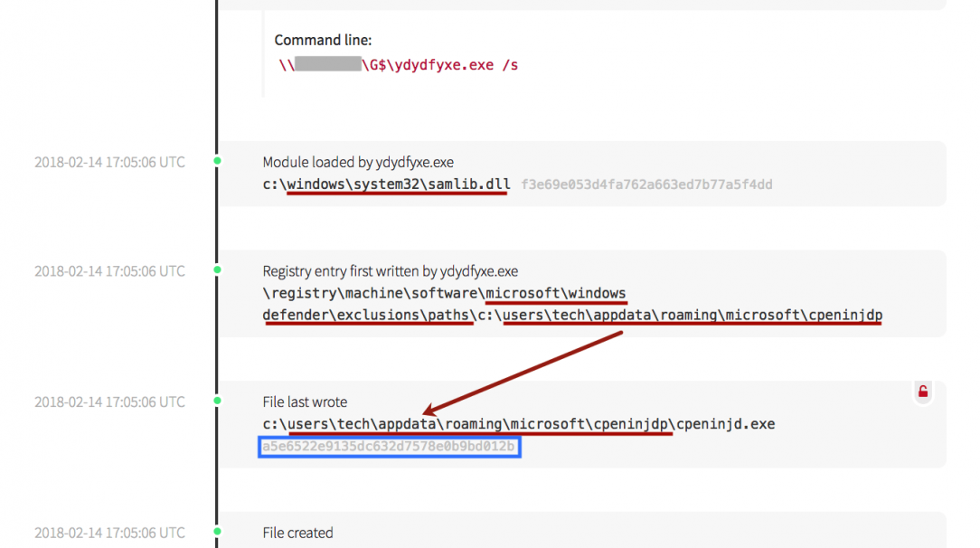Image resolution: width=980 pixels, height=548 pixels.
Task: Click the timestamp beside File last wrote event
Action: [109, 402]
